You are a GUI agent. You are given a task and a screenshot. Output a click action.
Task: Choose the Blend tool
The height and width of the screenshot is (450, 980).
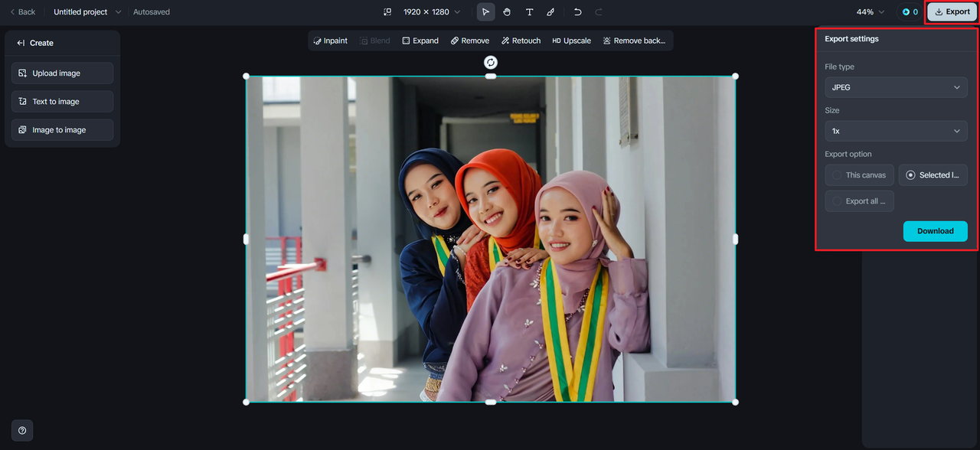tap(375, 41)
